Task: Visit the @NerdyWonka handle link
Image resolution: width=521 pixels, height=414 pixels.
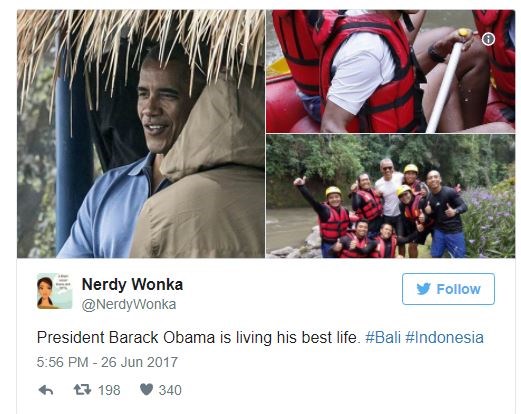Action: (x=129, y=304)
